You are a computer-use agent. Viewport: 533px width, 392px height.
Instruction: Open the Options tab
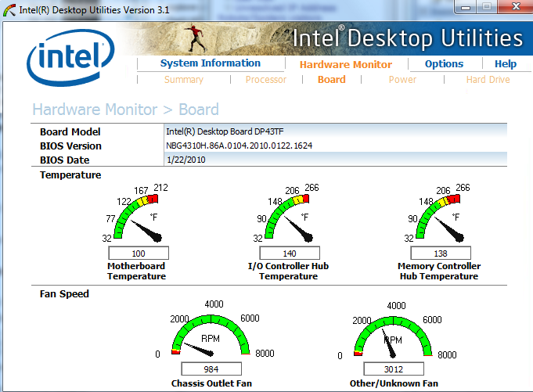click(x=444, y=64)
